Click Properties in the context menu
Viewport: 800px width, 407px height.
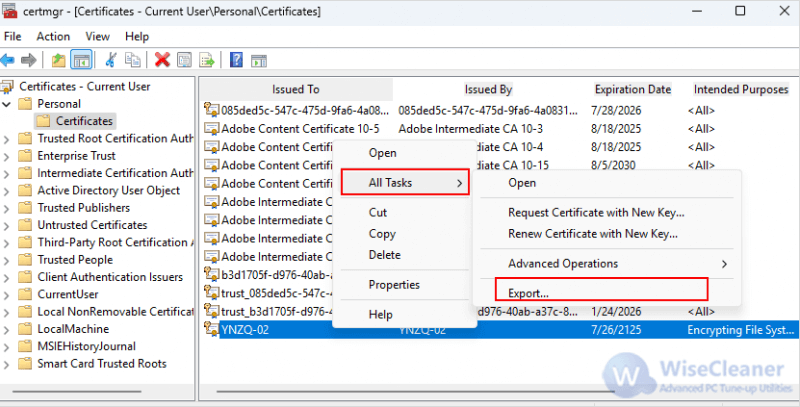click(394, 285)
